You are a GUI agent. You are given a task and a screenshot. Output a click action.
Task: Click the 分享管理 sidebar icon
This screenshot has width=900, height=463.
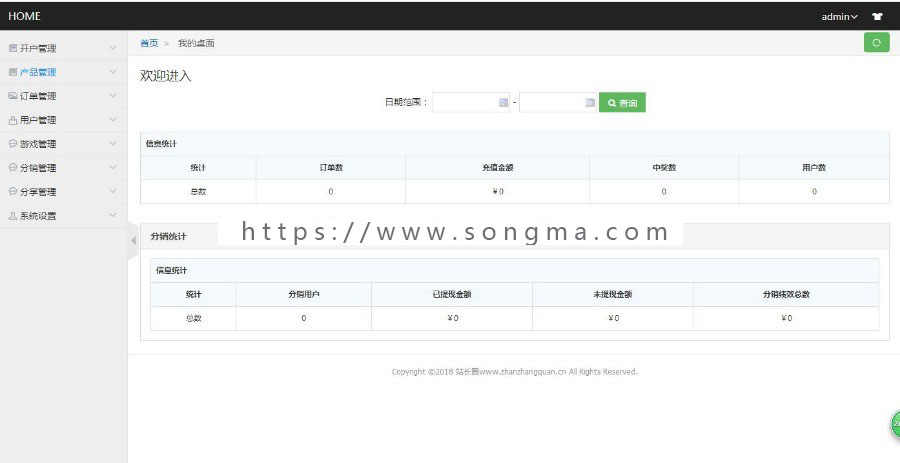(13, 192)
